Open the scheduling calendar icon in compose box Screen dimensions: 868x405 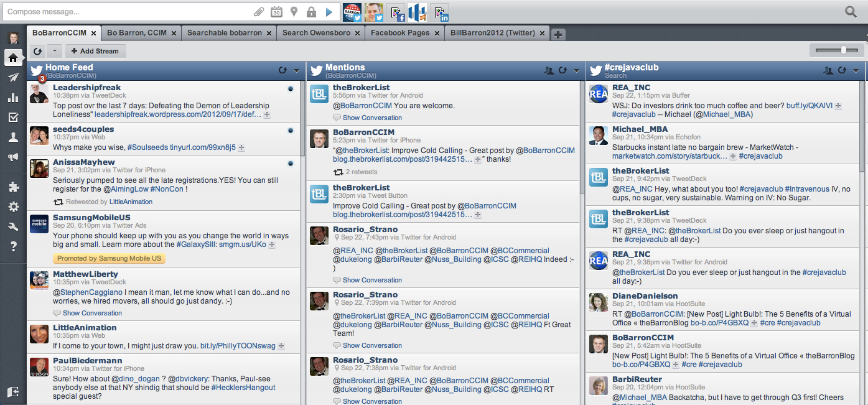276,12
